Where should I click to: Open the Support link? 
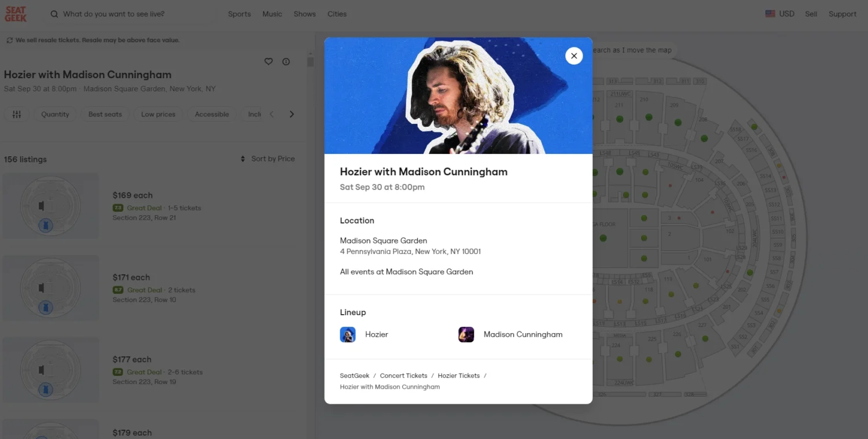coord(842,14)
